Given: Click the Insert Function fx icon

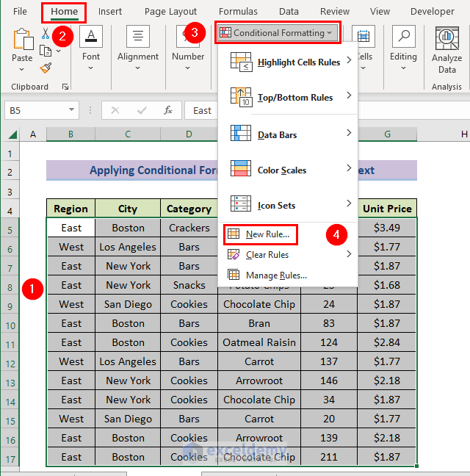Looking at the screenshot, I should tap(168, 110).
